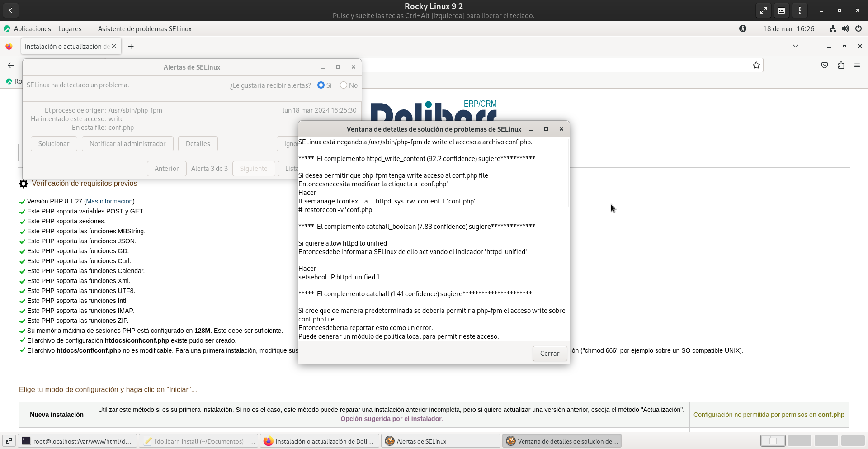Open the Aplicaciones menu

[32, 29]
